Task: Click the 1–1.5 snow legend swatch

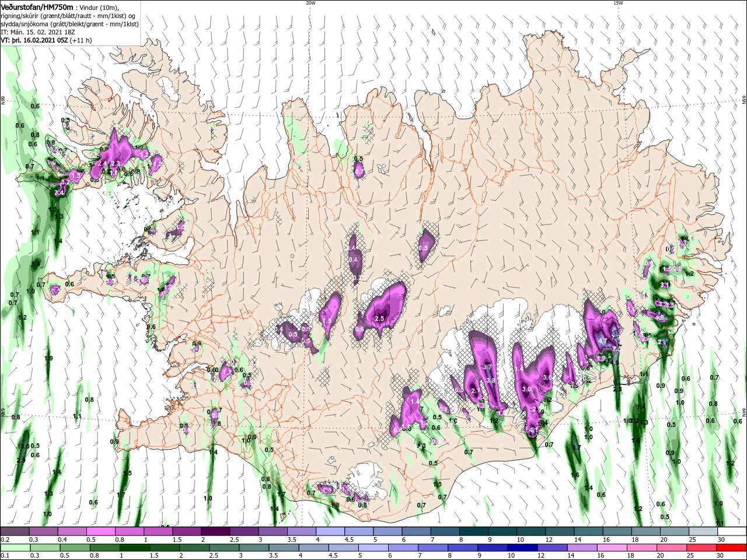Action: click(158, 531)
